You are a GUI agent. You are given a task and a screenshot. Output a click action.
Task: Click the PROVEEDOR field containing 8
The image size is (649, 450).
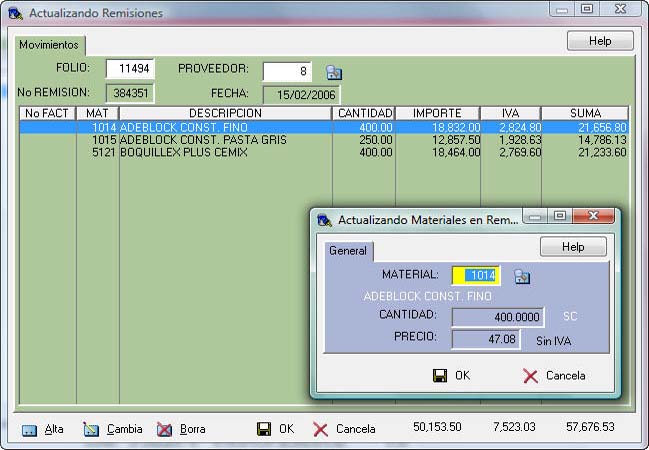287,71
